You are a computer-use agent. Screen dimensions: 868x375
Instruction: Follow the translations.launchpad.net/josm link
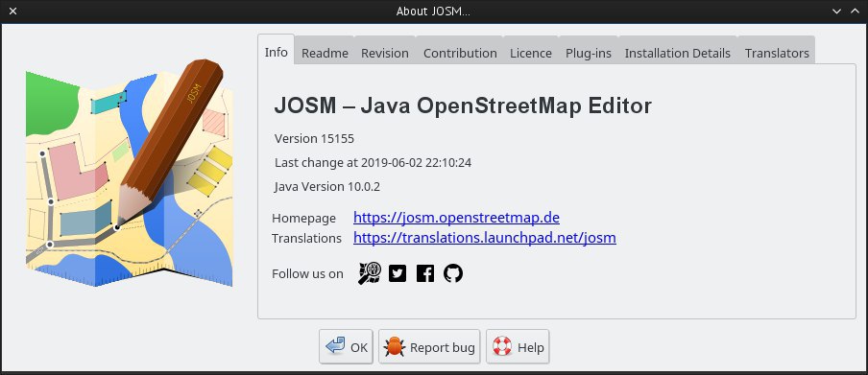[485, 238]
